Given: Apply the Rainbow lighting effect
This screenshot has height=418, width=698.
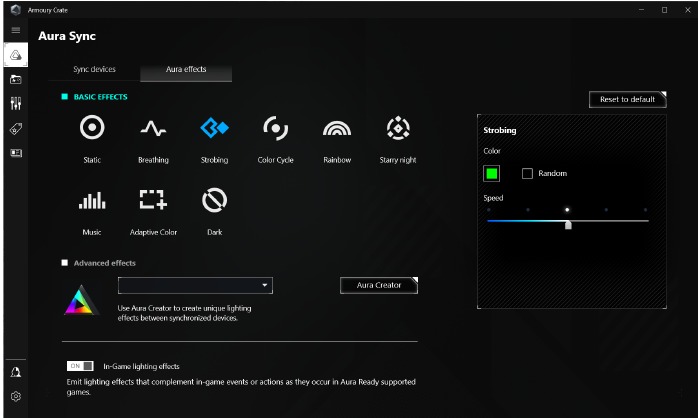Looking at the screenshot, I should [x=337, y=128].
